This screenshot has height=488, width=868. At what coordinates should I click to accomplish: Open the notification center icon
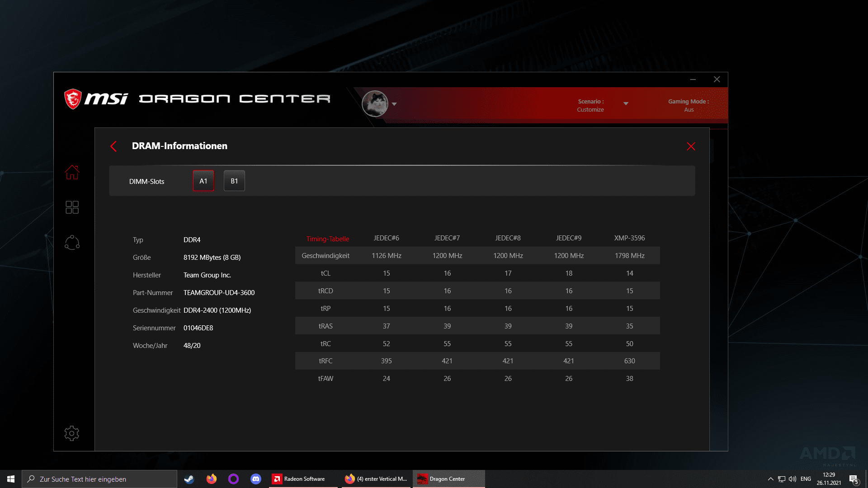coord(854,479)
